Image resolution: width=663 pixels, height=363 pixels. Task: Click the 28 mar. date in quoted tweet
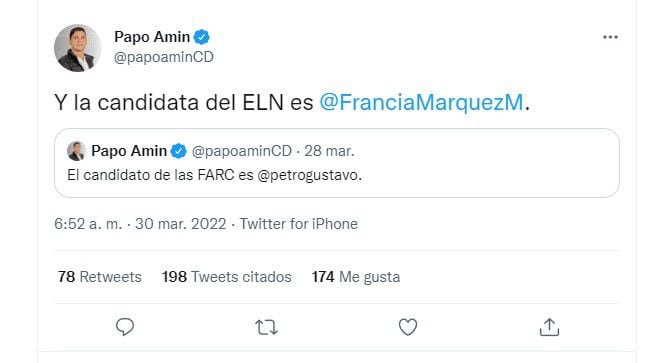(x=329, y=151)
